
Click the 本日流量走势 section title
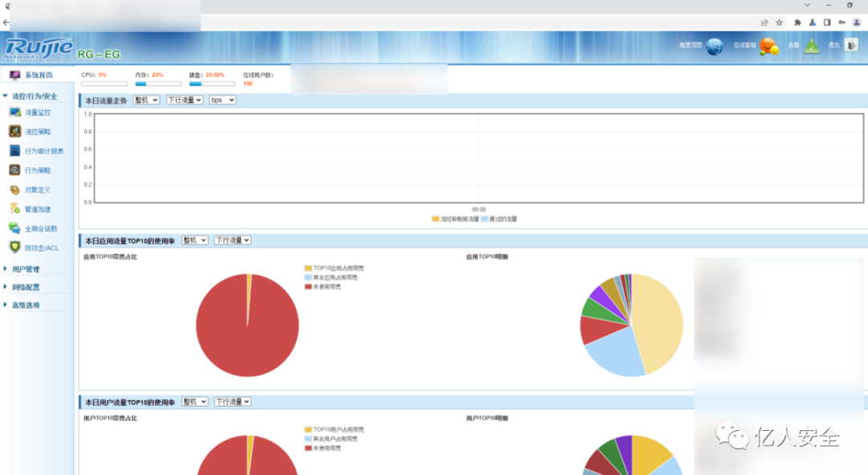pos(106,100)
